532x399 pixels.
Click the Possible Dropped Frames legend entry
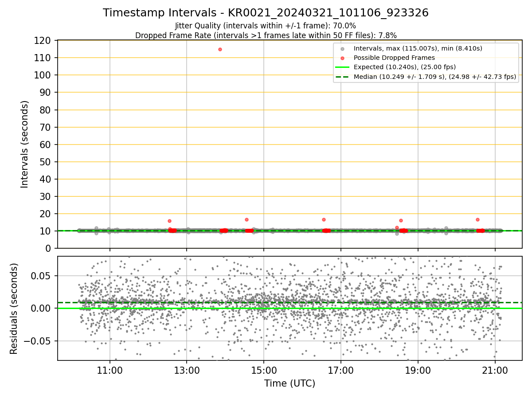coord(394,58)
